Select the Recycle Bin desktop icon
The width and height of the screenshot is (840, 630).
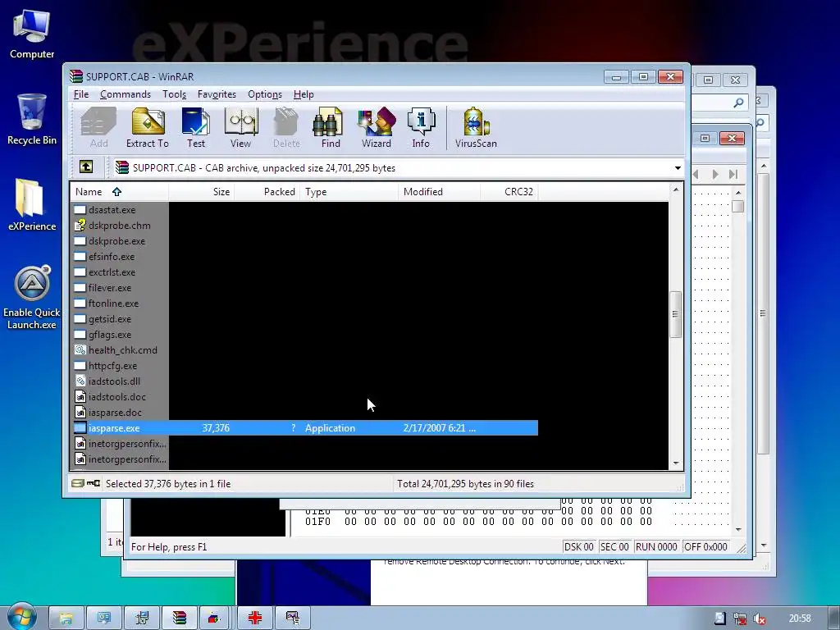32,119
